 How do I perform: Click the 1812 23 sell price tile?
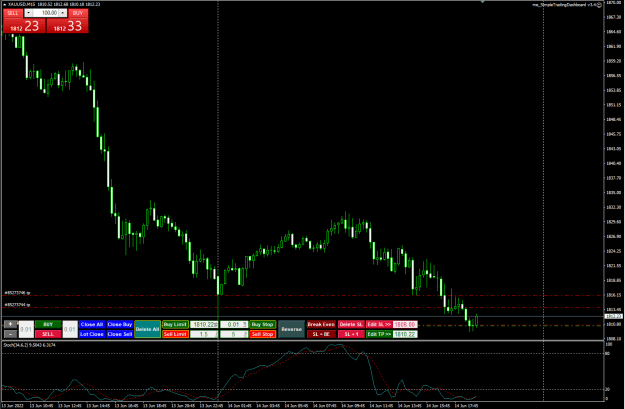[24, 26]
